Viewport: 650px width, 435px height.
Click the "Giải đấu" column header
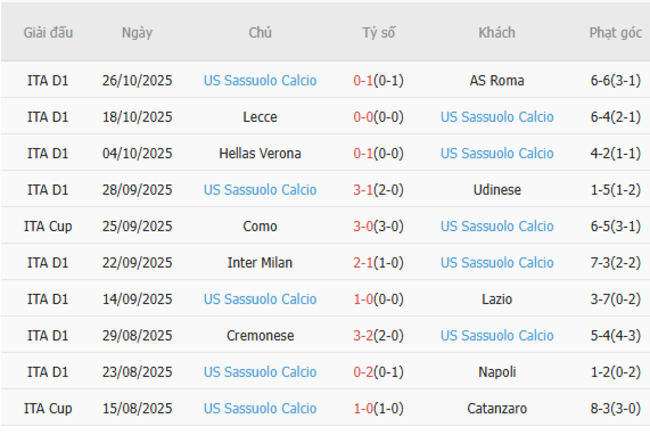[x=49, y=32]
